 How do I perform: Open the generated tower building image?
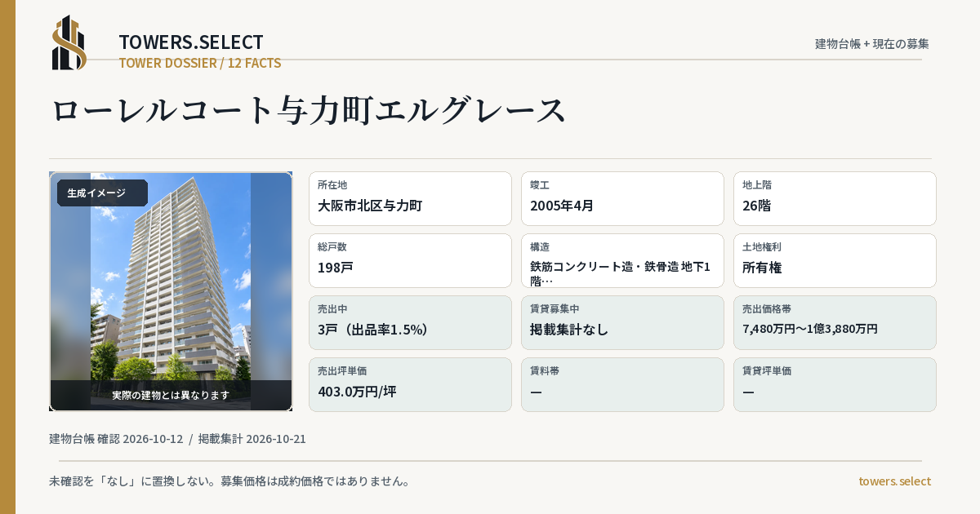(x=171, y=291)
